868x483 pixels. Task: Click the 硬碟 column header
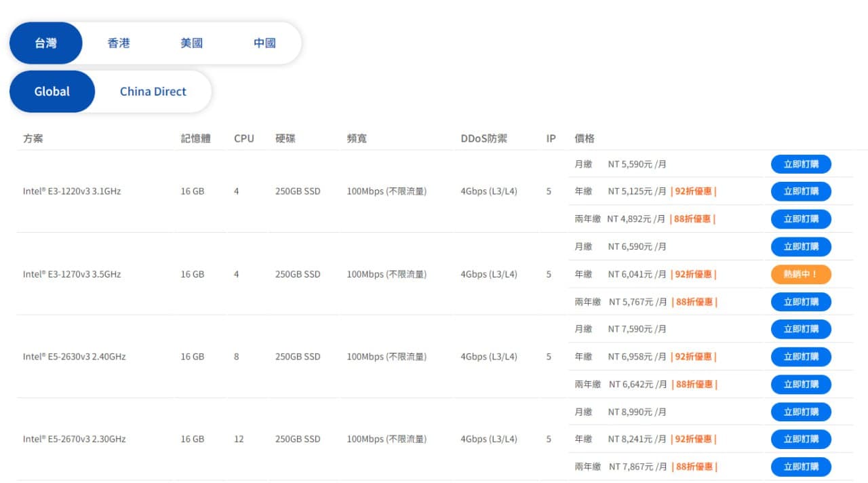tap(285, 138)
